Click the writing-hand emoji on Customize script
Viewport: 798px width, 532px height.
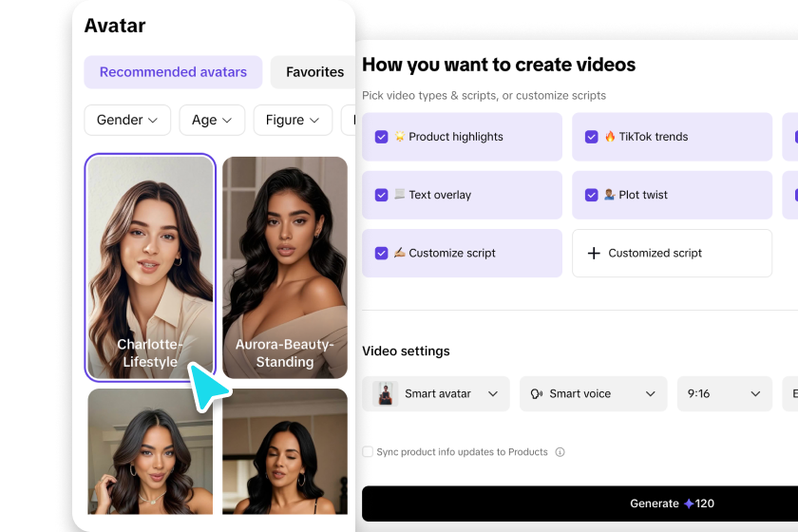(x=400, y=254)
